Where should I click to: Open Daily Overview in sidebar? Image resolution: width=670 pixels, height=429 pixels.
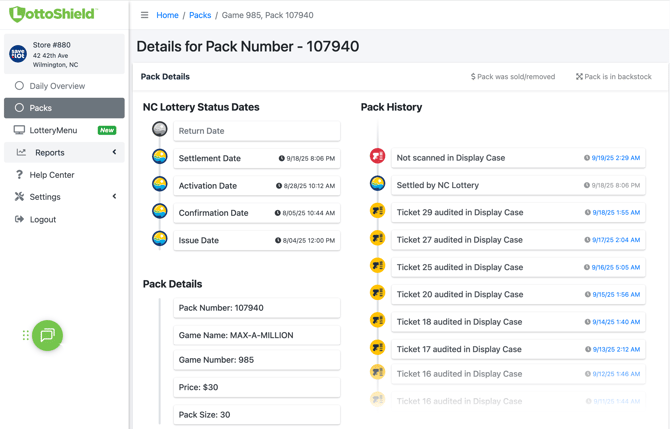coord(57,86)
